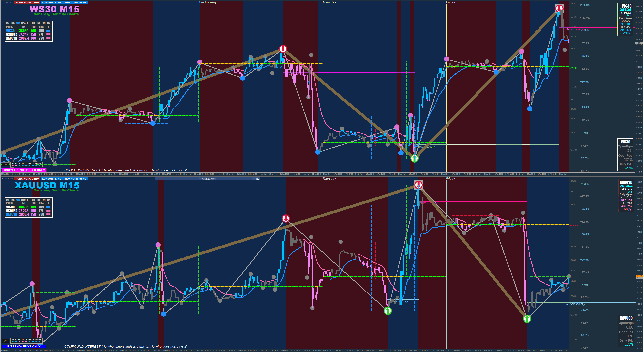Switch to H1 timeframe in WS30 dashboard
Screen dimensions: 644x353
pos(28,23)
